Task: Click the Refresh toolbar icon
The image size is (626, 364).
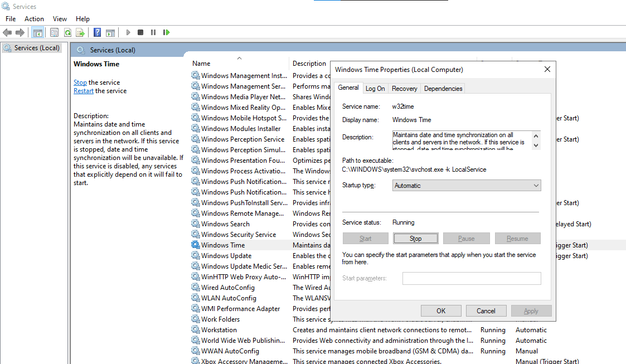Action: pos(67,32)
